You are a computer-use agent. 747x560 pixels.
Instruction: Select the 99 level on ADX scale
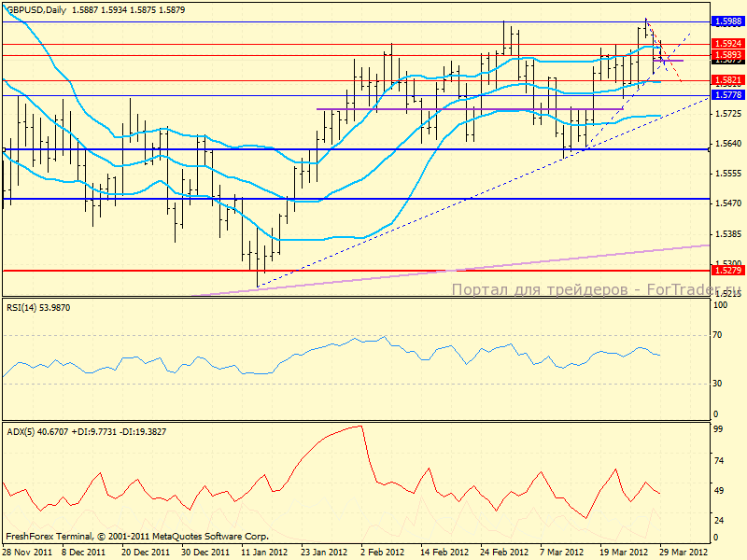tap(718, 428)
